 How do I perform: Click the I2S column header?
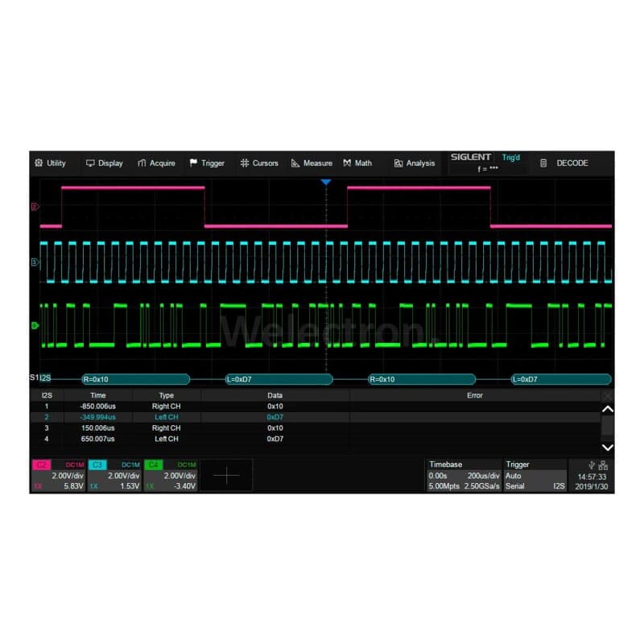click(x=47, y=395)
